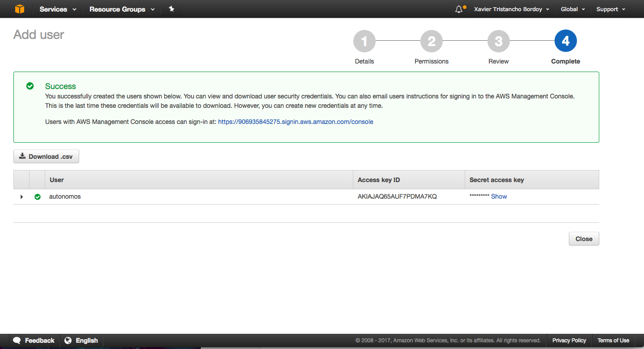Viewport: 644px width, 349px height.
Task: Select access key ID AKIAJAQ65AUF7PDMA7KQ
Action: coord(397,196)
